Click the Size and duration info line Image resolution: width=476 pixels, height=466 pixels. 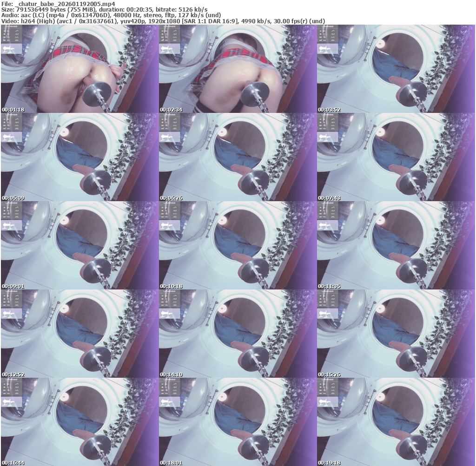(105, 10)
